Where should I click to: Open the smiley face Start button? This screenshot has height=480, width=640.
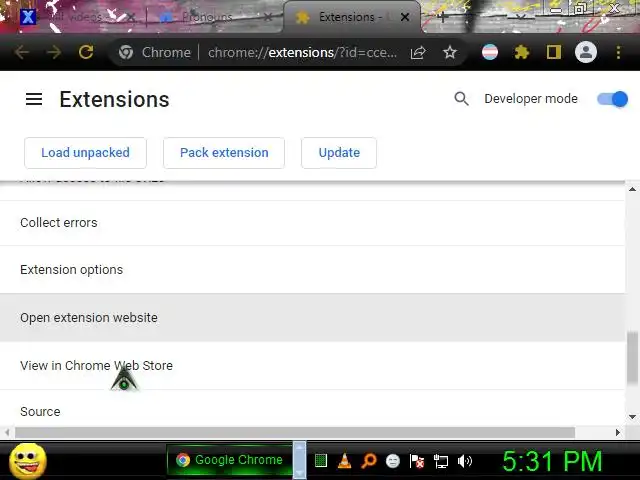(28, 461)
